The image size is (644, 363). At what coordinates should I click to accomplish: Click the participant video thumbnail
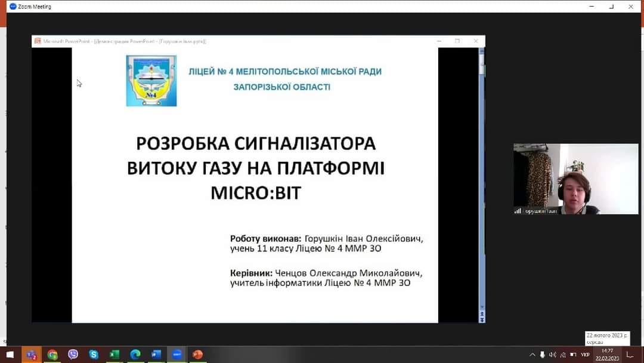pyautogui.click(x=575, y=179)
